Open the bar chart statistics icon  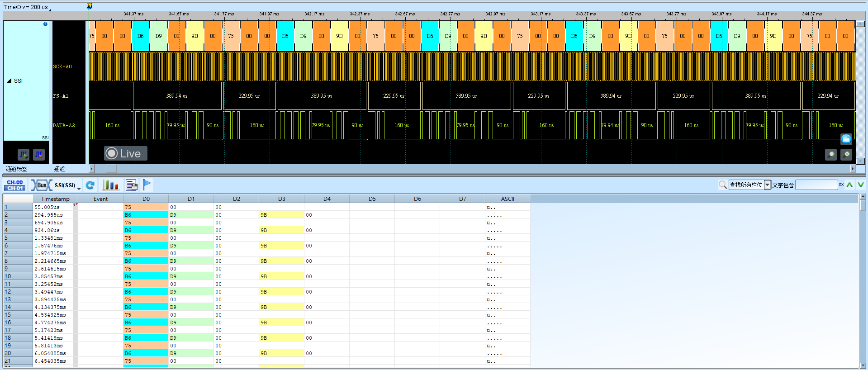tap(111, 185)
